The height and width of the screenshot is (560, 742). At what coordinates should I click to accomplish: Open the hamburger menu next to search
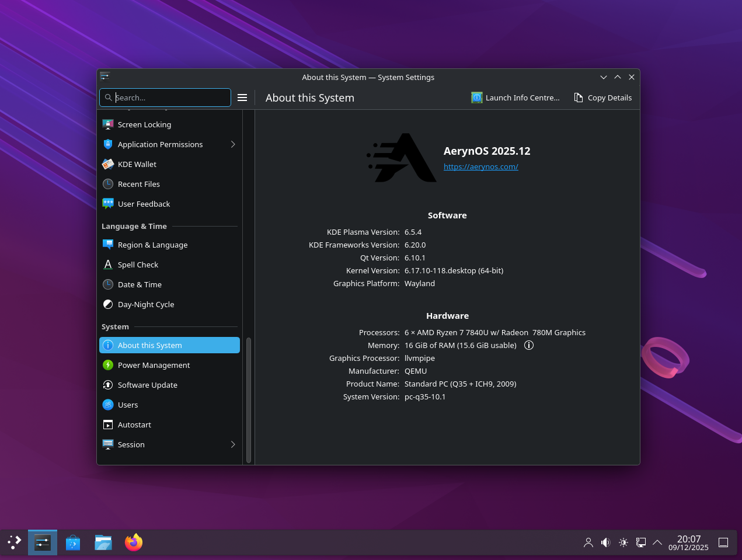pyautogui.click(x=242, y=98)
